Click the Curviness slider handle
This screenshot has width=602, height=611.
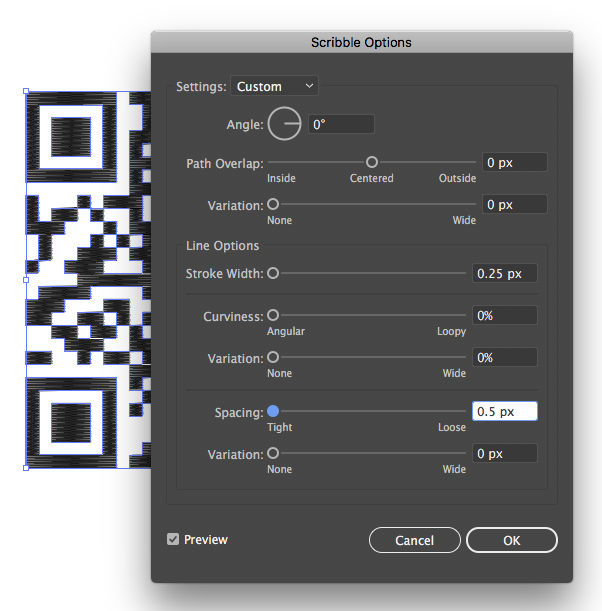273,315
